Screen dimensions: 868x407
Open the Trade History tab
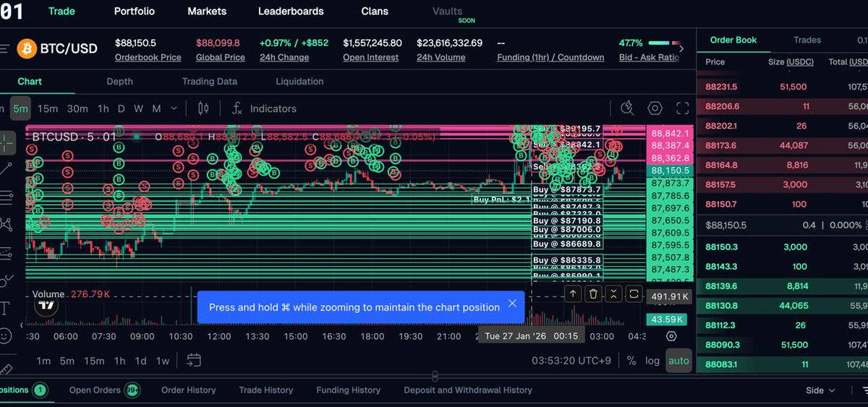(x=266, y=390)
